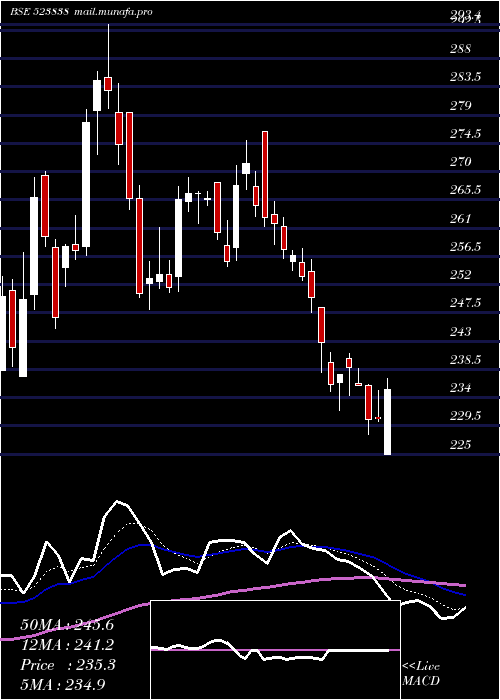Click the 247.5 price axis label
Screen dimensions: 500x700
(465, 303)
